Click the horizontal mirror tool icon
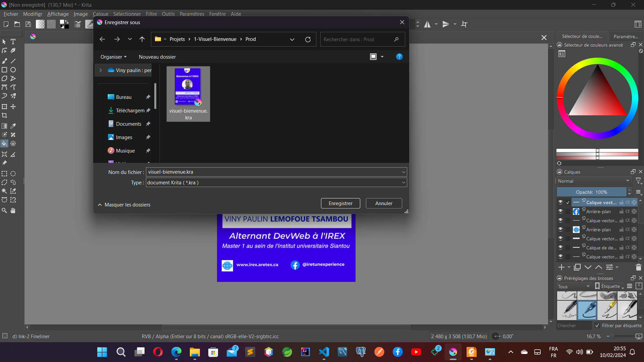Viewport: 644px width, 362px height. tap(427, 24)
